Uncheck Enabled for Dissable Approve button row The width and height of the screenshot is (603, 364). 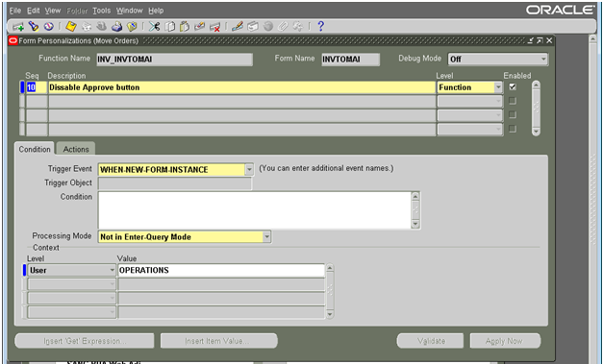pyautogui.click(x=513, y=87)
